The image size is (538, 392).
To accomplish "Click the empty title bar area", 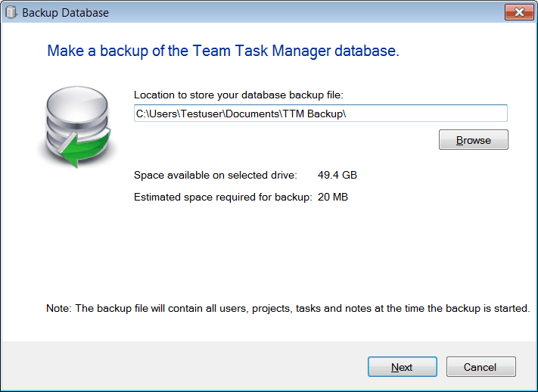I will [x=303, y=13].
